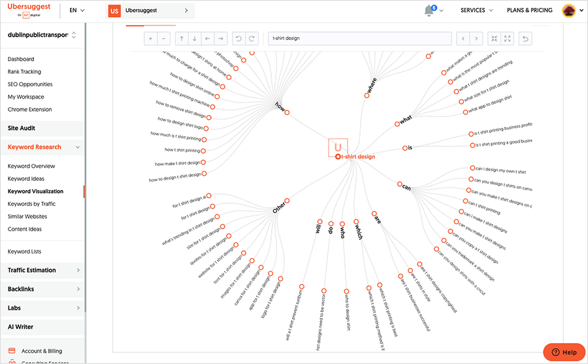Image resolution: width=588 pixels, height=364 pixels.
Task: Open Similar Websites page
Action: pos(27,216)
